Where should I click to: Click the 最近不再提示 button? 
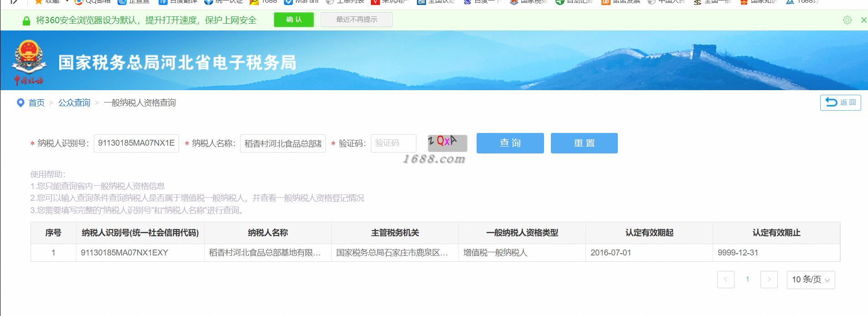tap(356, 20)
